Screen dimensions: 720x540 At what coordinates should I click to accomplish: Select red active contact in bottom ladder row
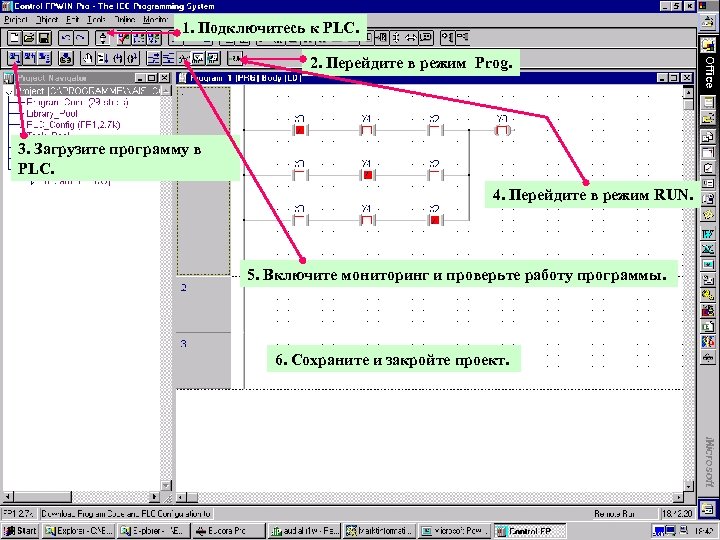click(435, 220)
